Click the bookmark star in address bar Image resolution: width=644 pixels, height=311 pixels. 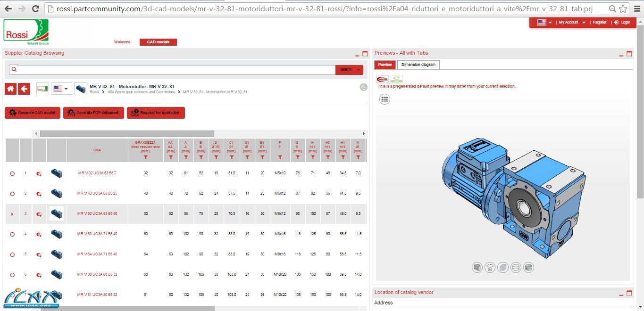coord(623,8)
